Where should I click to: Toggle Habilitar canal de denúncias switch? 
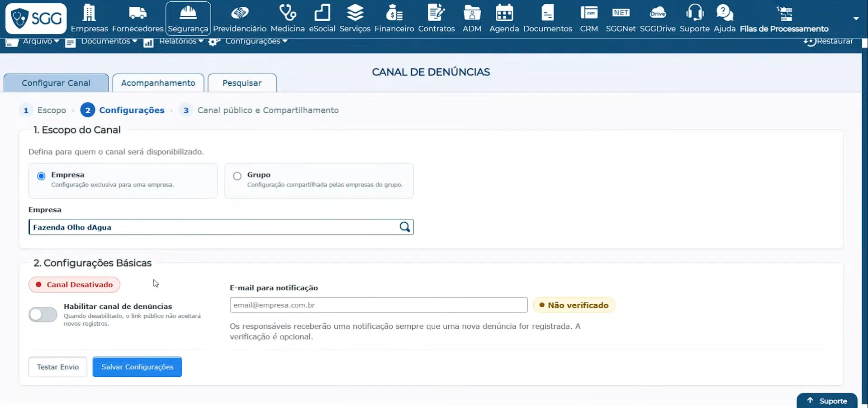pos(43,314)
